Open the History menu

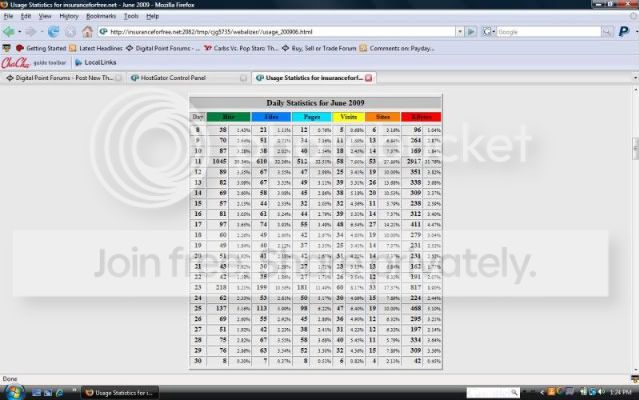pyautogui.click(x=68, y=16)
